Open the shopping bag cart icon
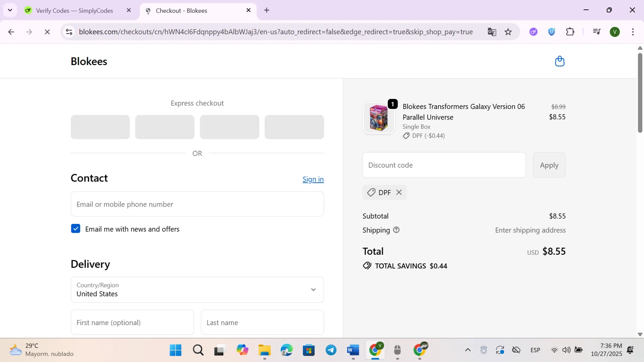Image resolution: width=644 pixels, height=362 pixels. click(x=559, y=61)
